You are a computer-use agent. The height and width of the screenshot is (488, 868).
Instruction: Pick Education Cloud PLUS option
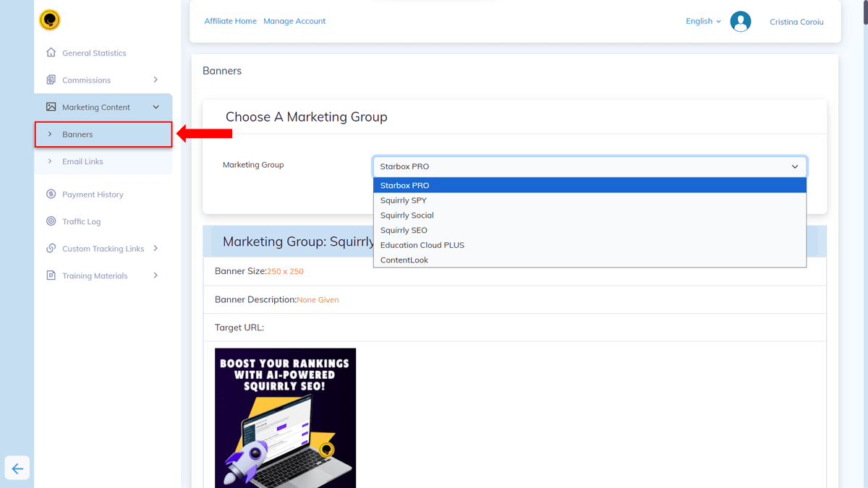(590, 245)
